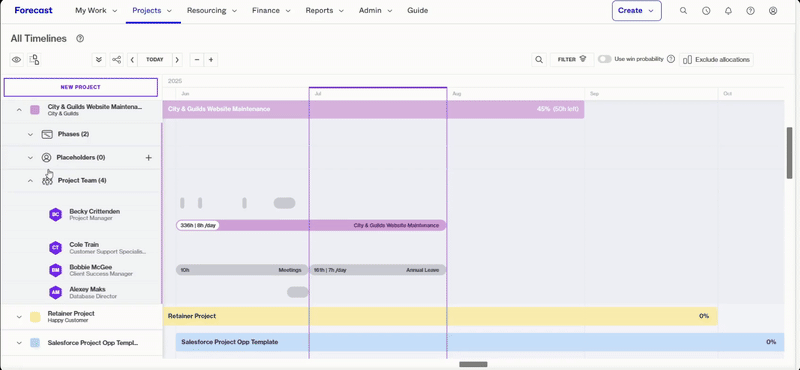Image resolution: width=800 pixels, height=370 pixels.
Task: Click Alexey Maks's AM avatar
Action: tap(56, 292)
